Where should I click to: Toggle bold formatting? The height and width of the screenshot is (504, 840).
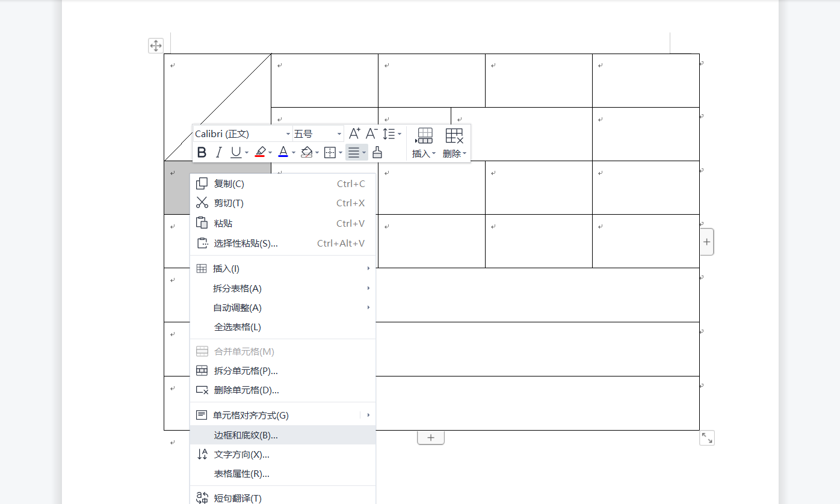coord(202,152)
